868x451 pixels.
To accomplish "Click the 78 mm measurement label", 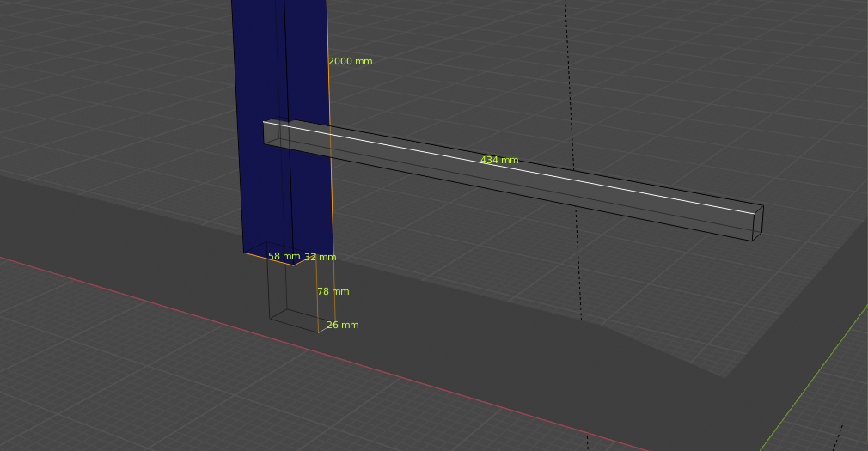I will (333, 292).
